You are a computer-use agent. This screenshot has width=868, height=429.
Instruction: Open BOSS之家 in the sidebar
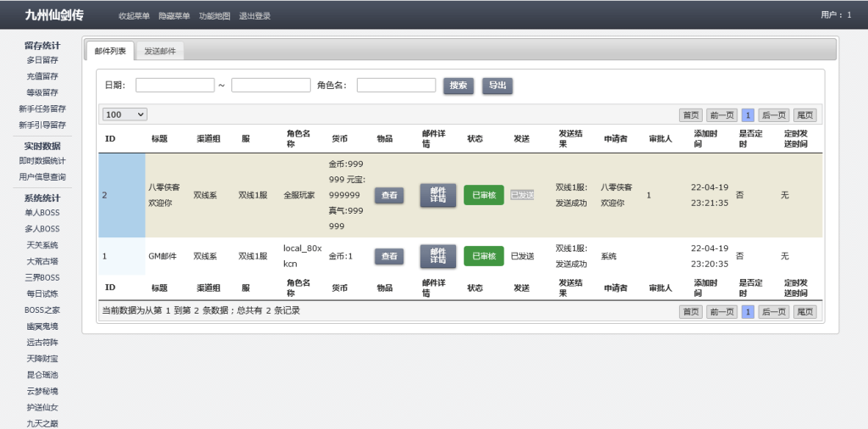coord(42,310)
